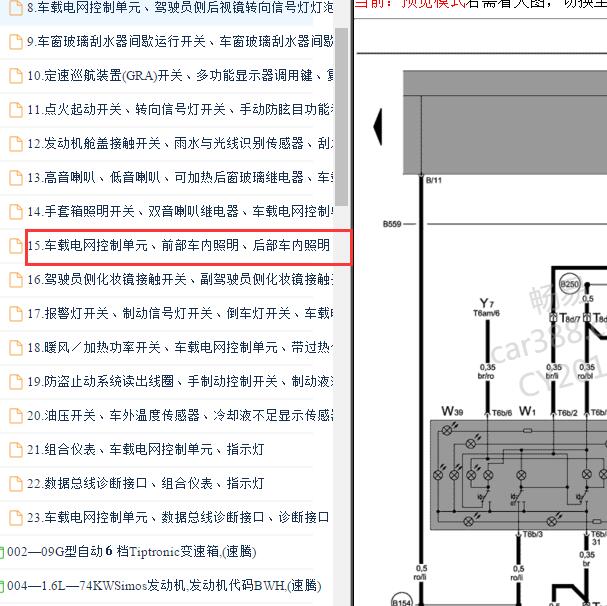
Task: Open the document icon beside item 21 组合仪表
Action: pos(15,450)
